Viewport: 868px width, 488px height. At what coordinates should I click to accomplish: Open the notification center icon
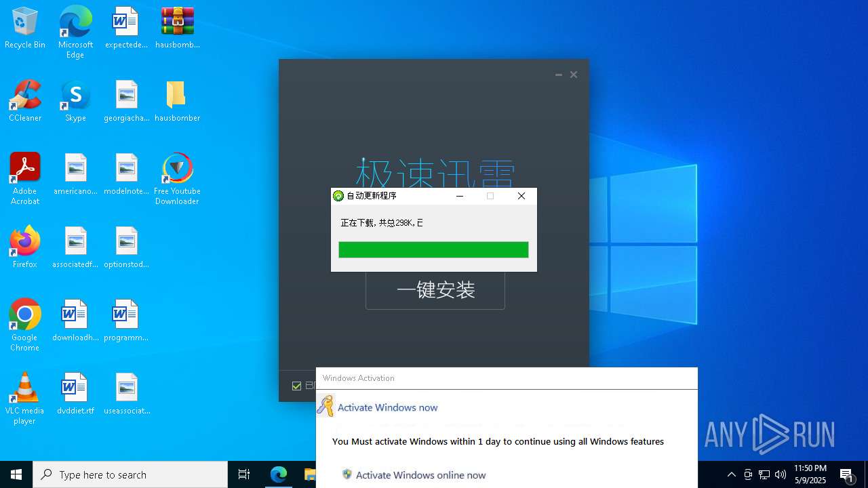click(847, 474)
